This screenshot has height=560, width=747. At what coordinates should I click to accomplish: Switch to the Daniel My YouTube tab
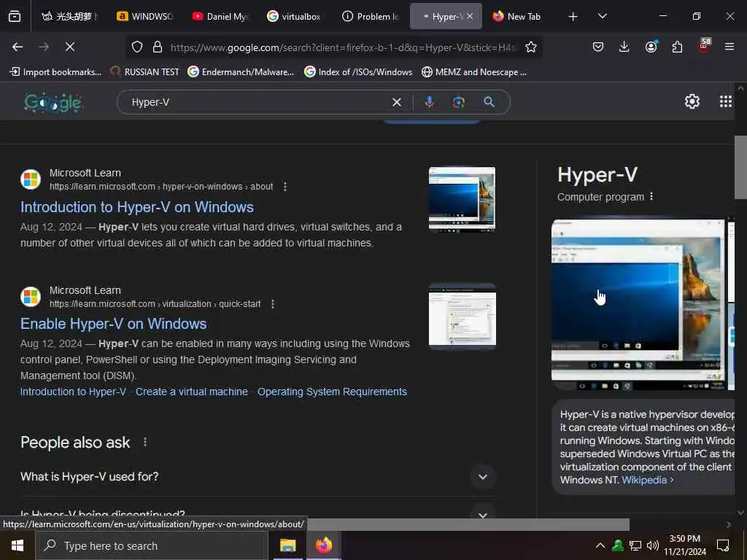tap(220, 16)
